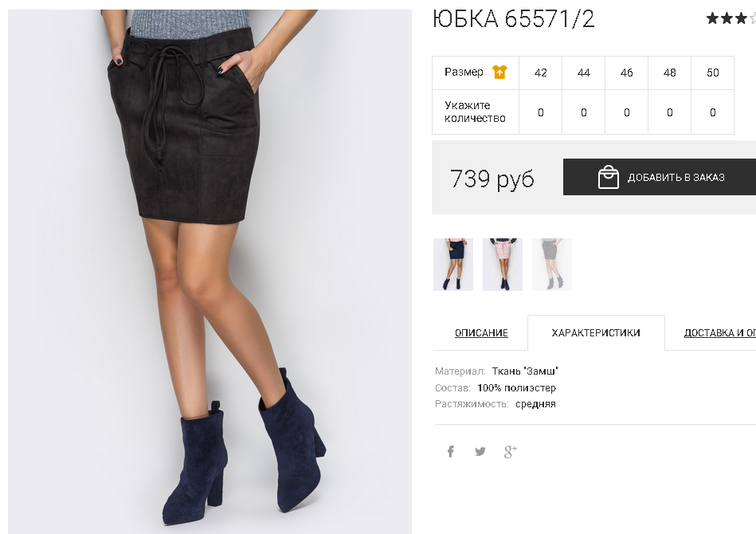
Task: Rate the product with three stars
Action: (741, 18)
